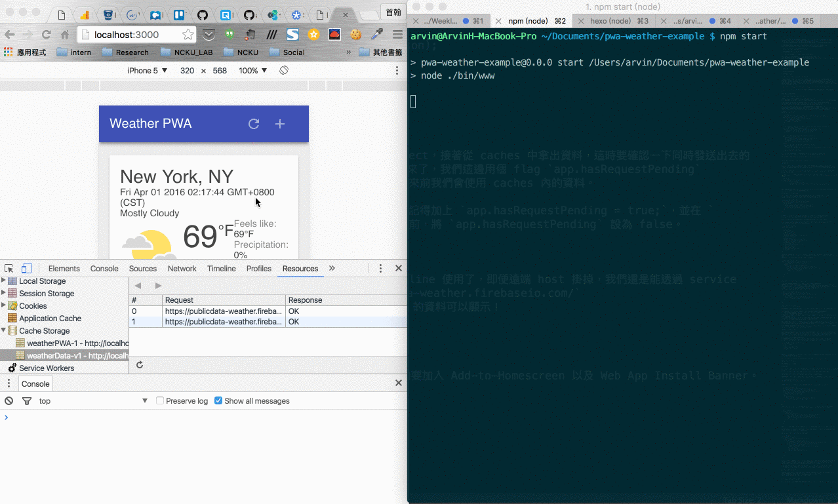Viewport: 838px width, 504px height.
Task: Expand the Cookies tree
Action: tap(3, 305)
